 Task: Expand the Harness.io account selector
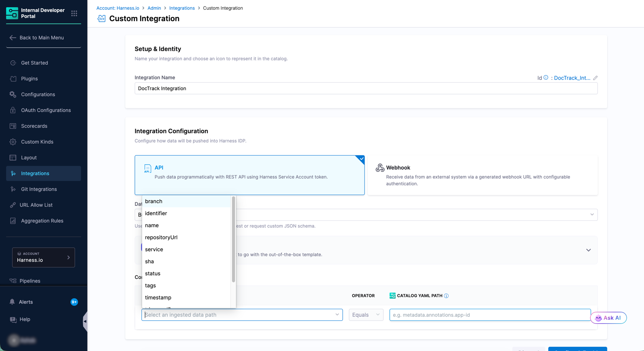[43, 257]
